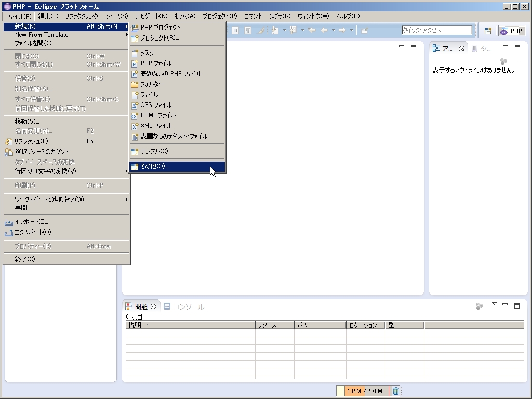The height and width of the screenshot is (399, 532).
Task: Sort by ロケーション column header
Action: tap(366, 325)
